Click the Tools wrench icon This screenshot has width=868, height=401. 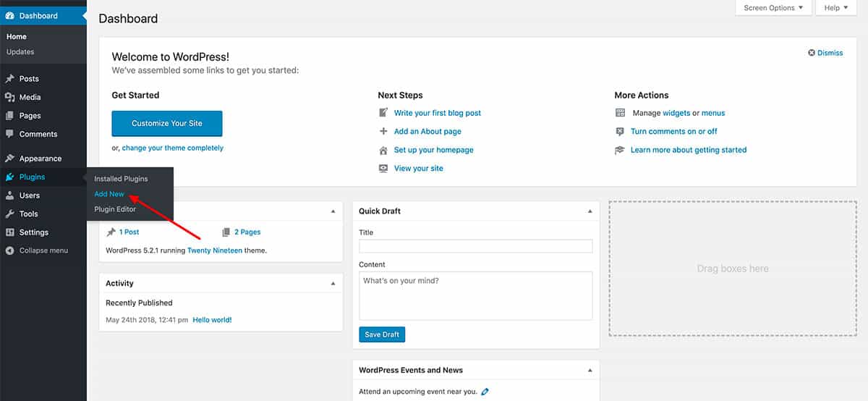point(9,214)
